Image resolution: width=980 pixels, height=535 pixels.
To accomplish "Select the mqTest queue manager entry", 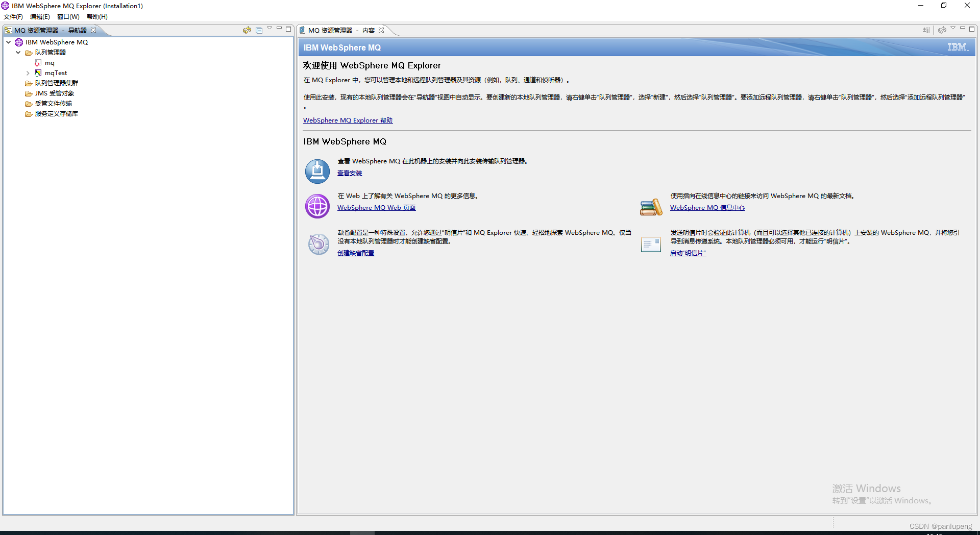I will click(56, 73).
